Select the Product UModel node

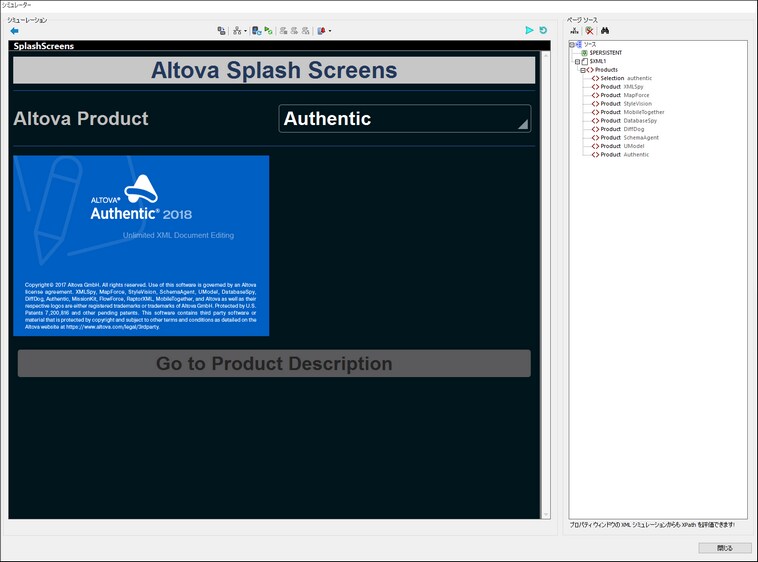618,146
